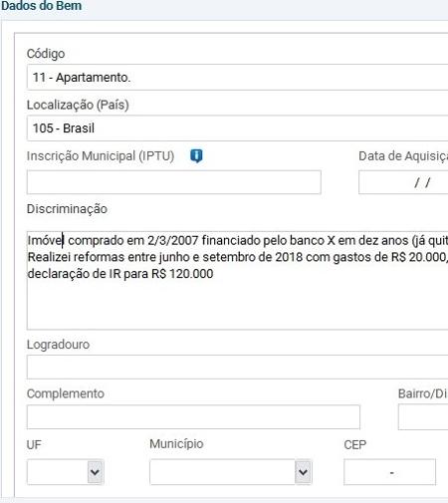Click the Complemento input field

click(x=193, y=416)
